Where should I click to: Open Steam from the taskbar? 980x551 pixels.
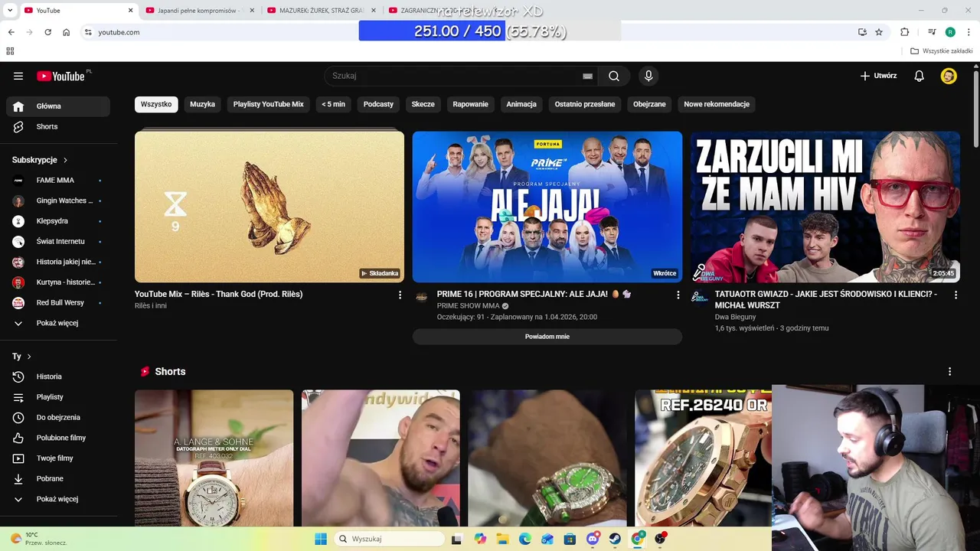615,539
